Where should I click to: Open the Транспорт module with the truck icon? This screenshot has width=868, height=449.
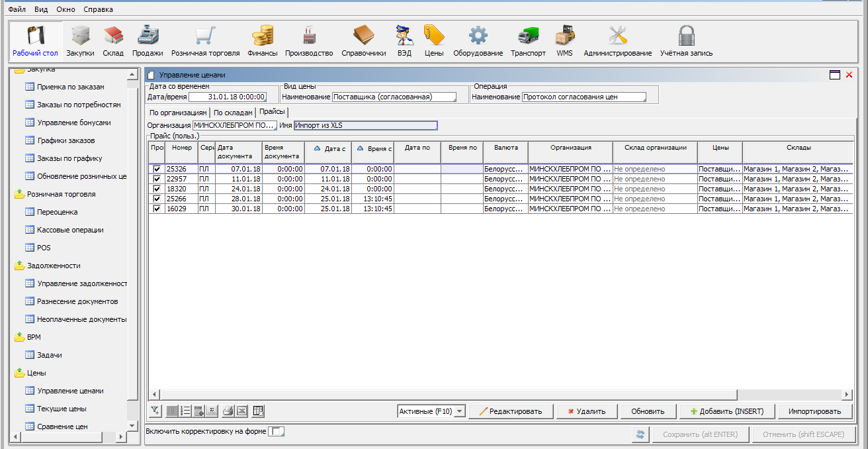coord(528,41)
